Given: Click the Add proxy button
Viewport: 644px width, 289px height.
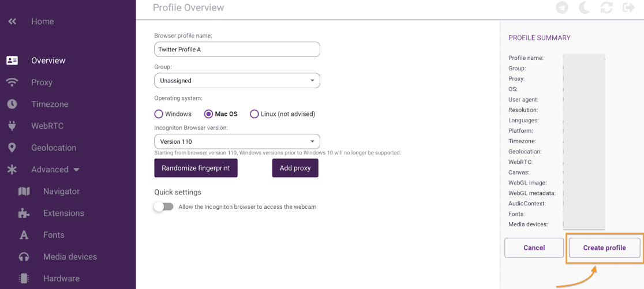Looking at the screenshot, I should pyautogui.click(x=295, y=168).
